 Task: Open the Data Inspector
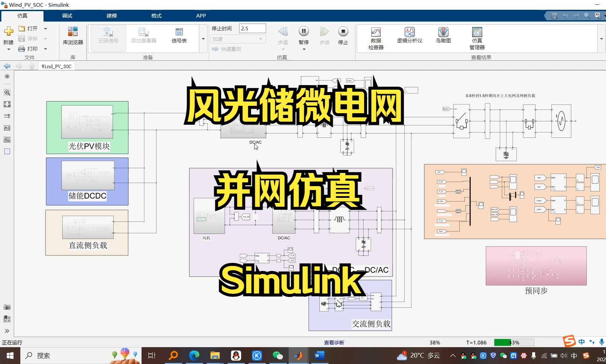tap(376, 38)
